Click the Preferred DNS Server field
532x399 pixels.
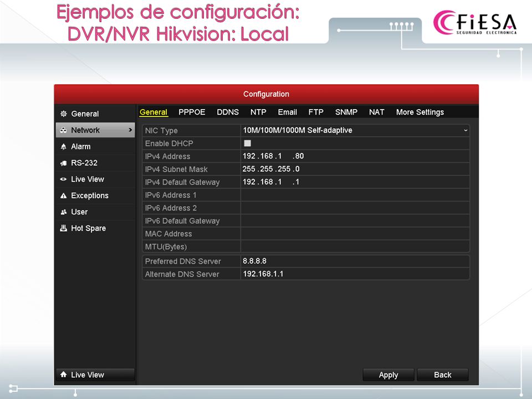355,261
